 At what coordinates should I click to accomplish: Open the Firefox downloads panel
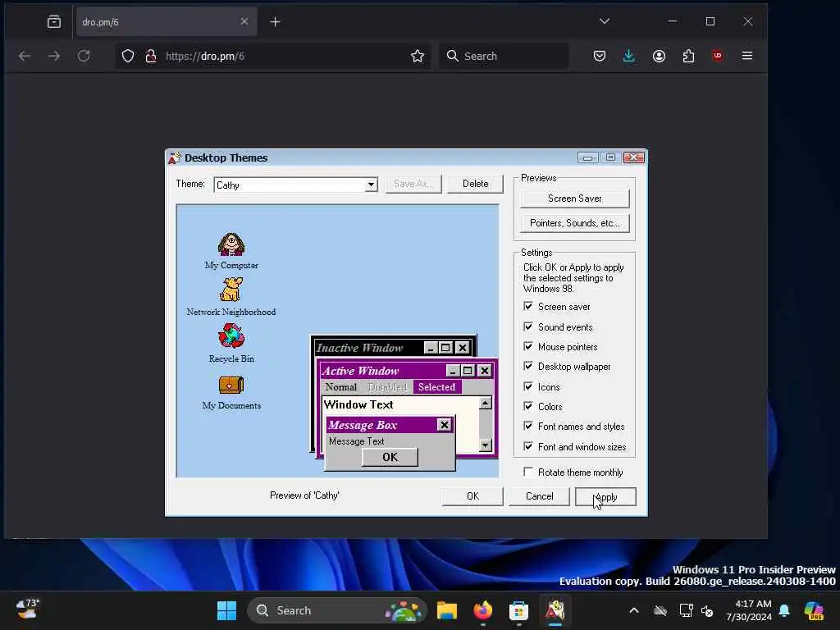click(x=629, y=56)
